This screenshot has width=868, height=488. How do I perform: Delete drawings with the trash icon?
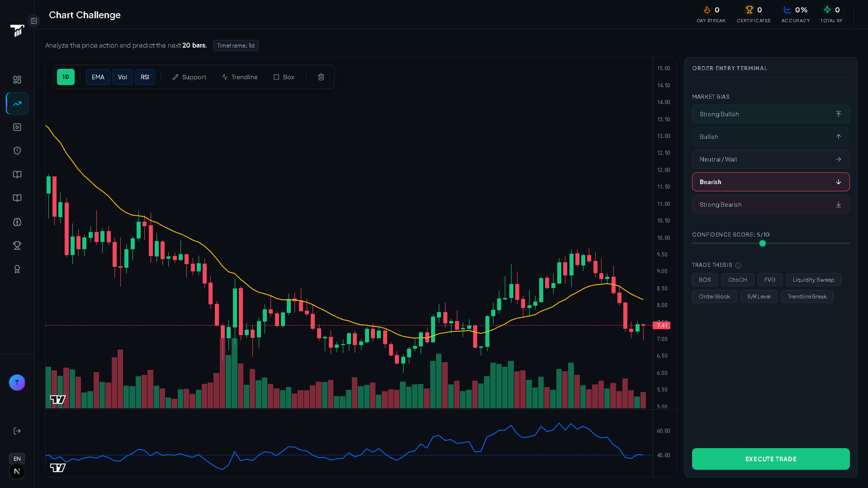[321, 77]
